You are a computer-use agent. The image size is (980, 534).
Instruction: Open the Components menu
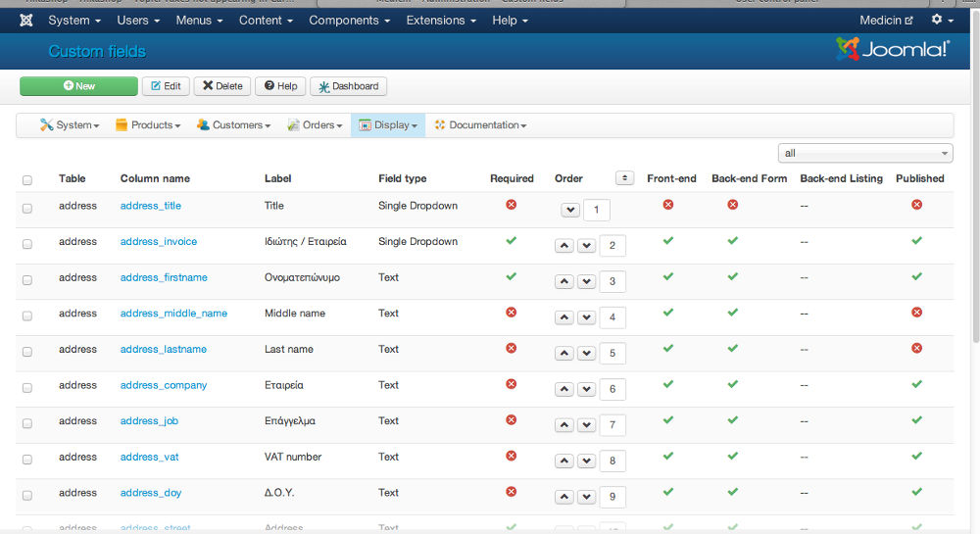(350, 21)
